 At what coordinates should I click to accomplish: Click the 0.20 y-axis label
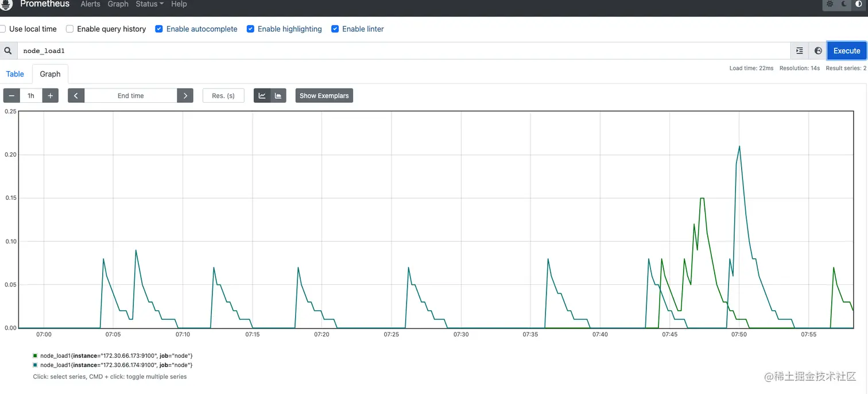pyautogui.click(x=10, y=154)
